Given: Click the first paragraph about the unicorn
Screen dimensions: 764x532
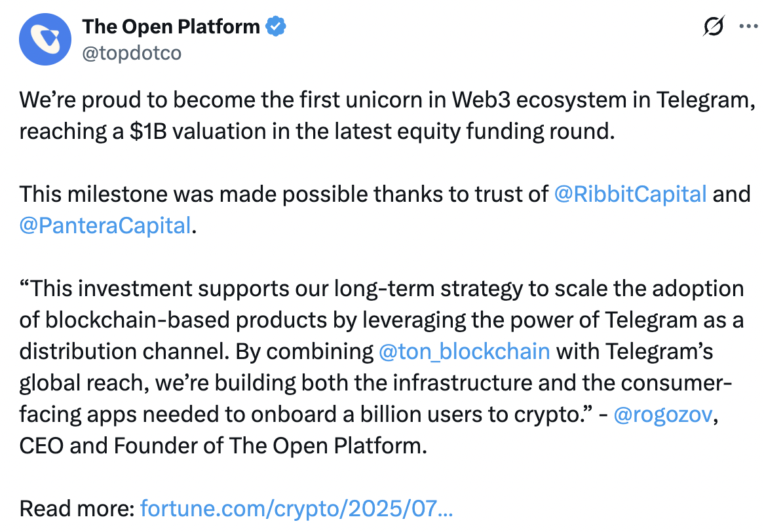Looking at the screenshot, I should pyautogui.click(x=387, y=115).
